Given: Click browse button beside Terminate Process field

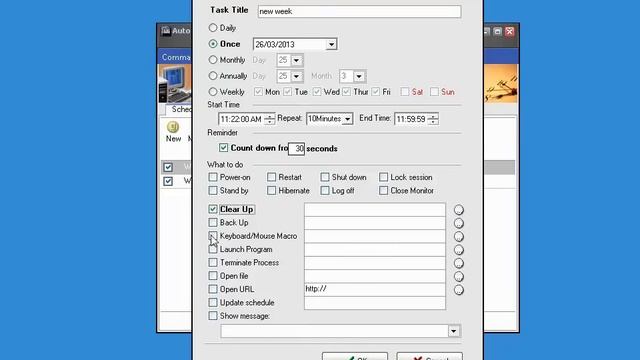Looking at the screenshot, I should pyautogui.click(x=459, y=263).
